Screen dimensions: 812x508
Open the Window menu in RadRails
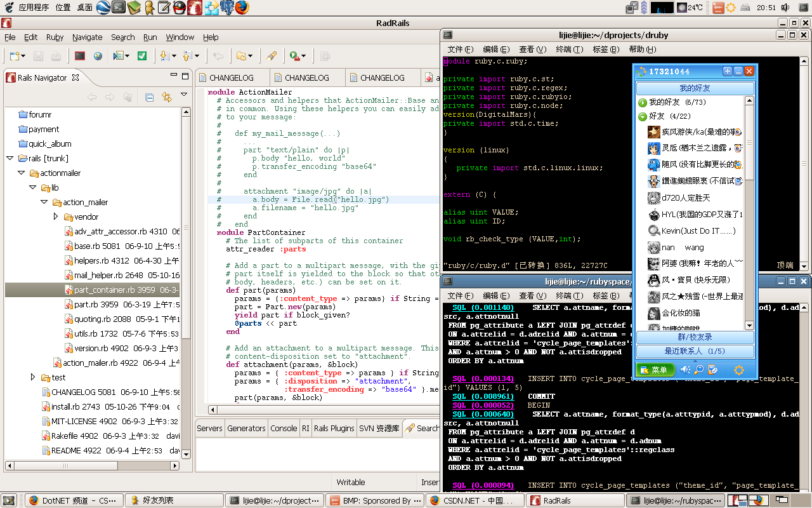point(180,37)
